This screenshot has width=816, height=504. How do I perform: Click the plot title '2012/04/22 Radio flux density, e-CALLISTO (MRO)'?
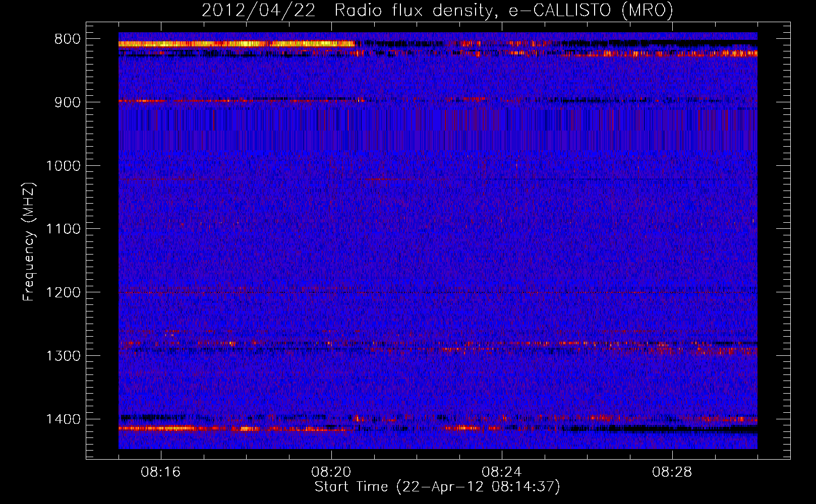(437, 11)
